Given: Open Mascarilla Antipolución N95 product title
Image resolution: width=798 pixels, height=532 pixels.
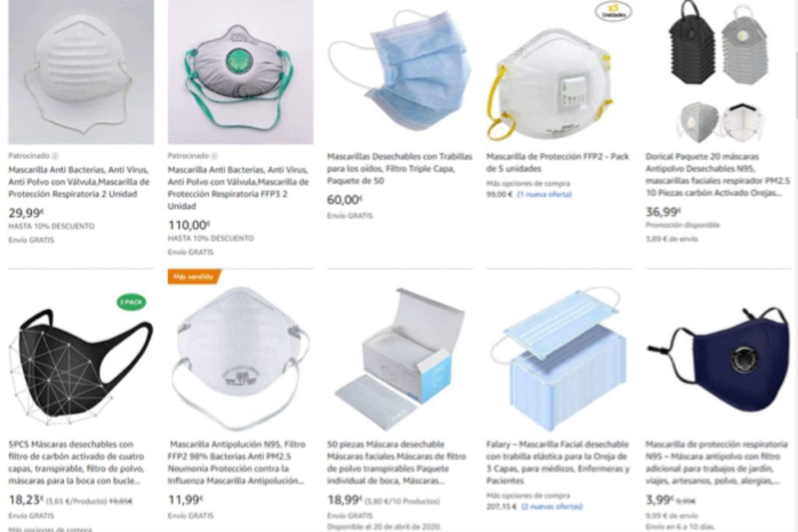Looking at the screenshot, I should [x=237, y=463].
